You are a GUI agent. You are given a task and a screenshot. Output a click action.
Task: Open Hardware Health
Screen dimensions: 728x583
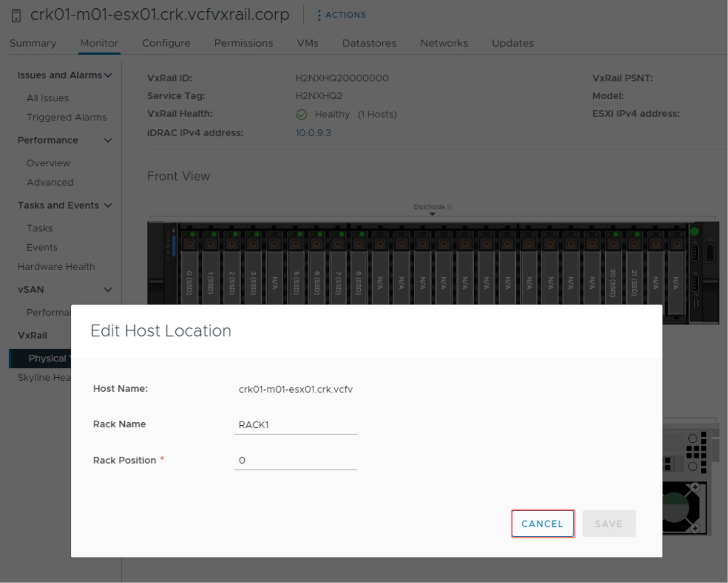pos(56,267)
